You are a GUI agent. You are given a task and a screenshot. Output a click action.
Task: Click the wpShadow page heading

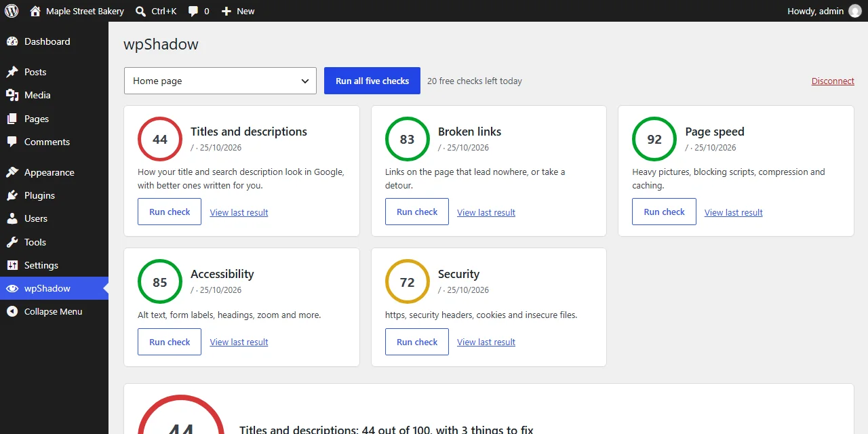tap(161, 45)
